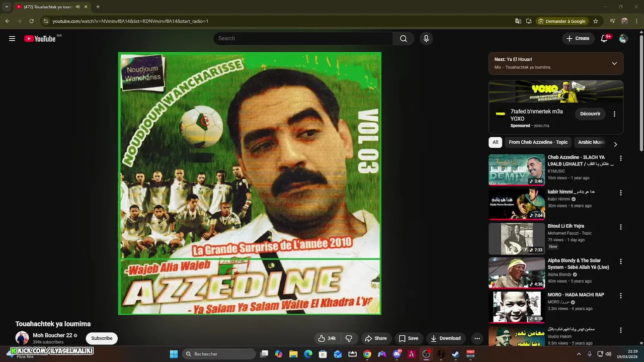Viewport: 644px width, 362px height.
Task: Subscribe to Moh Boucher 22
Action: pyautogui.click(x=102, y=338)
